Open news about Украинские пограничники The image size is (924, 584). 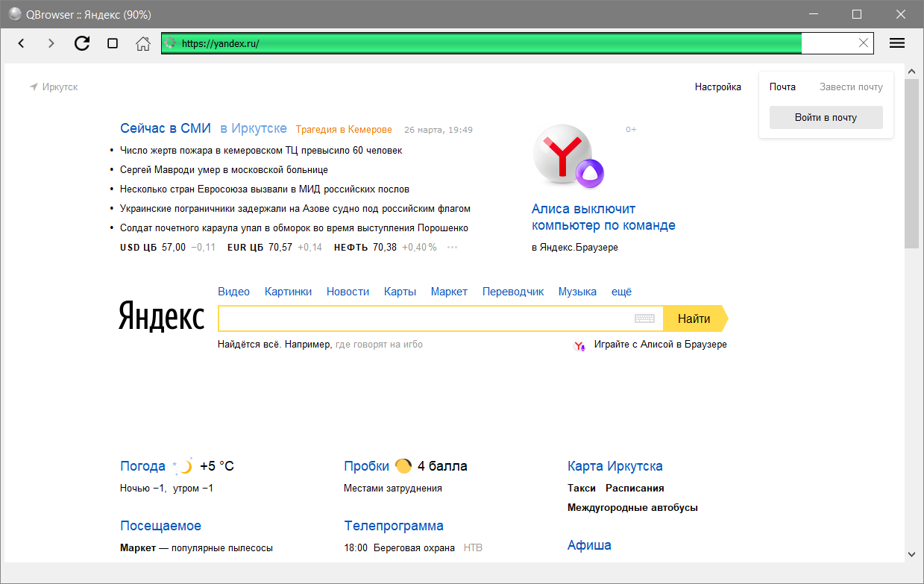pyautogui.click(x=295, y=209)
